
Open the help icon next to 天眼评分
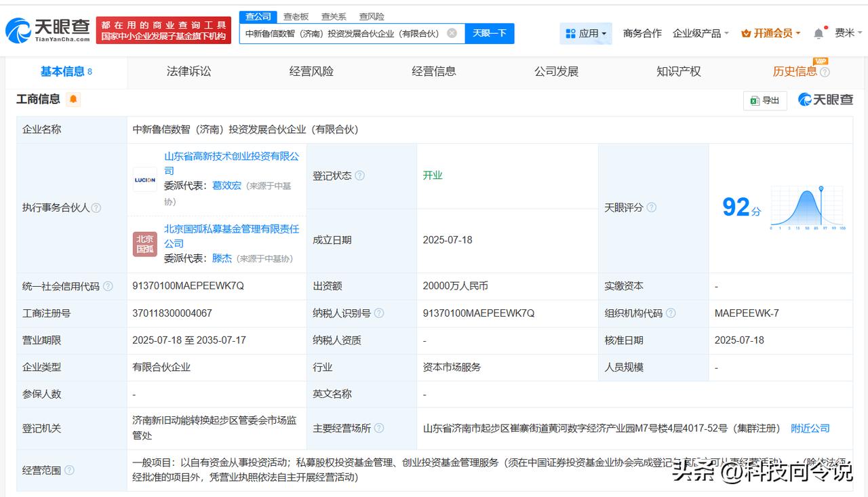coord(651,207)
